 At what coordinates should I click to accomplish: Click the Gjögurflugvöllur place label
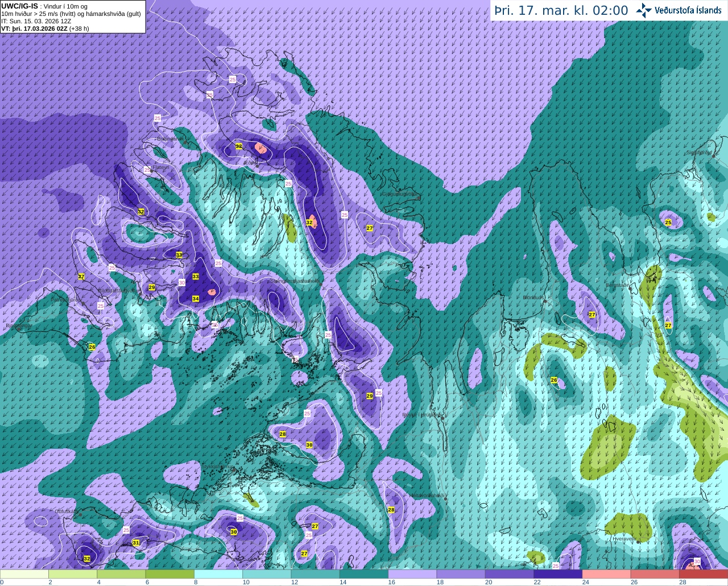(x=401, y=194)
